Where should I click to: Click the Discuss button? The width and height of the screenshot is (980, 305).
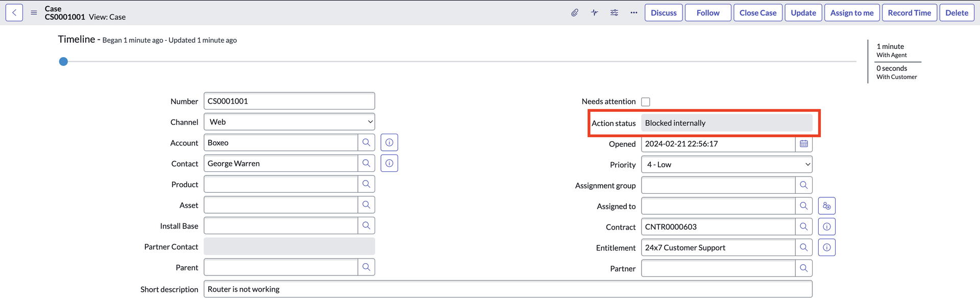664,13
